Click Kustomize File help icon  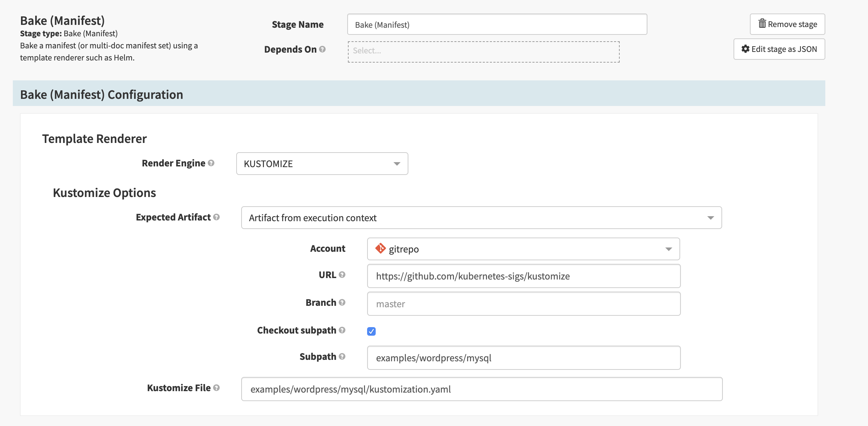(216, 388)
